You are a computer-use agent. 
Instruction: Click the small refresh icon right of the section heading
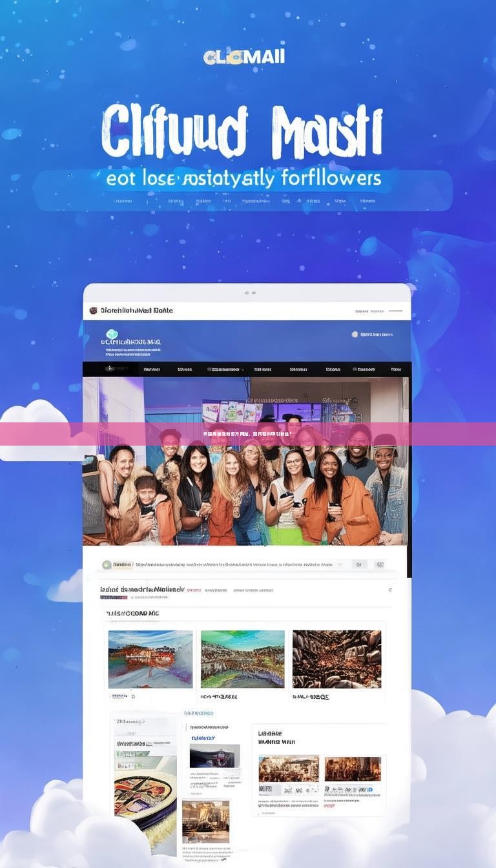pos(389,590)
